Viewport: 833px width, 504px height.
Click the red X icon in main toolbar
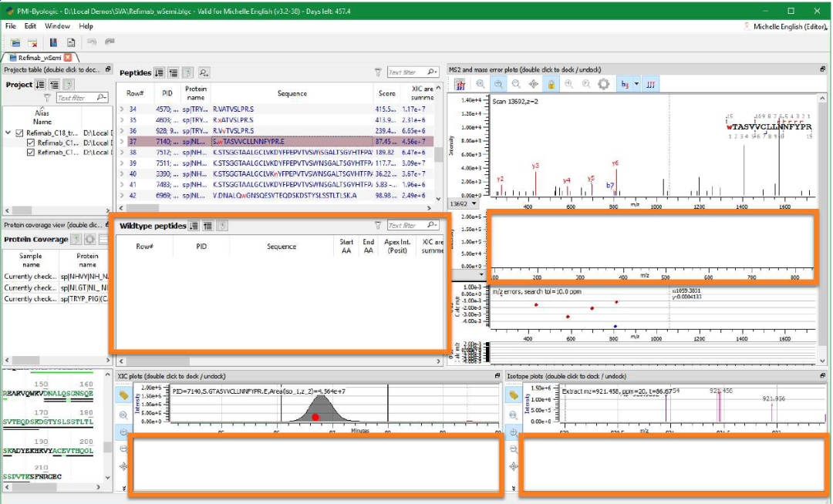pos(32,42)
